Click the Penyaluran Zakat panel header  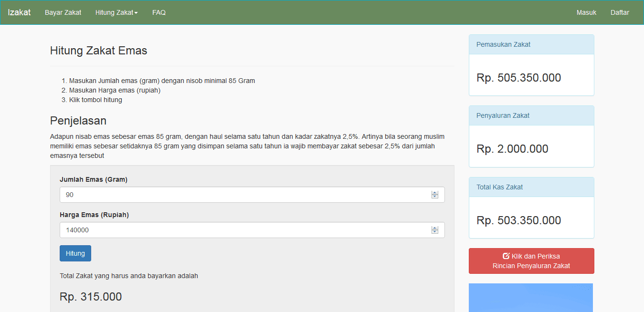(531, 115)
